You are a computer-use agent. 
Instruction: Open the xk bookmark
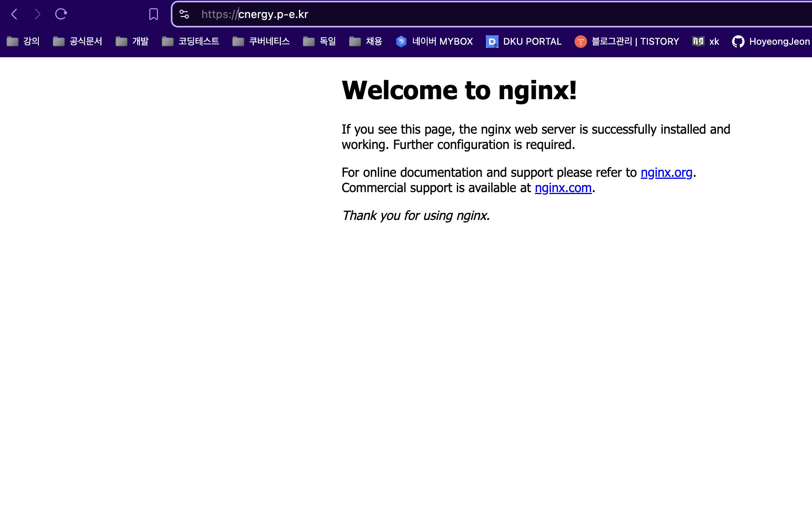706,42
